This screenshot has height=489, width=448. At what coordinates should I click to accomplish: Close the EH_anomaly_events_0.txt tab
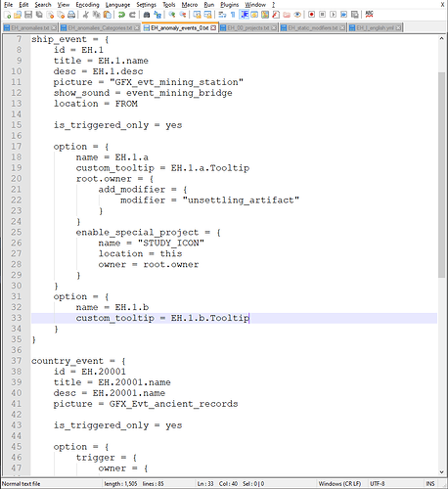213,28
